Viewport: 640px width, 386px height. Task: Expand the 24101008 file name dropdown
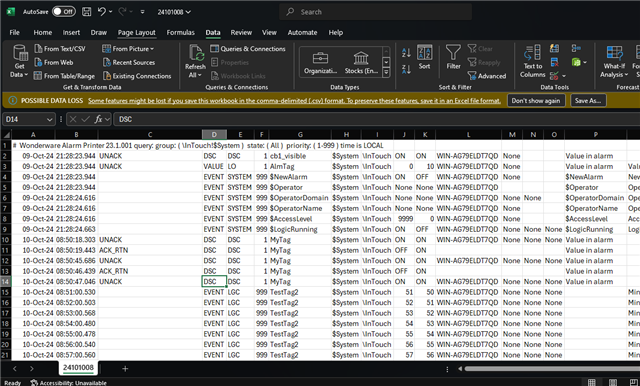[x=188, y=12]
